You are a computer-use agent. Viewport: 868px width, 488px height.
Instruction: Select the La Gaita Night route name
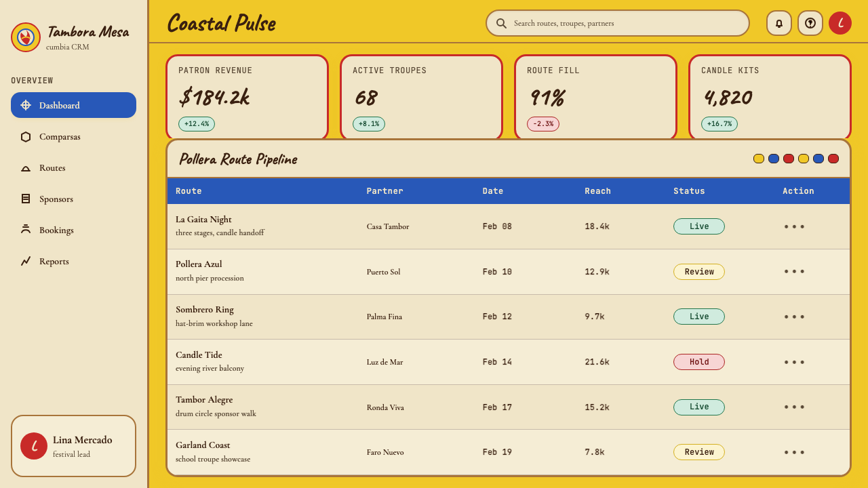[203, 220]
